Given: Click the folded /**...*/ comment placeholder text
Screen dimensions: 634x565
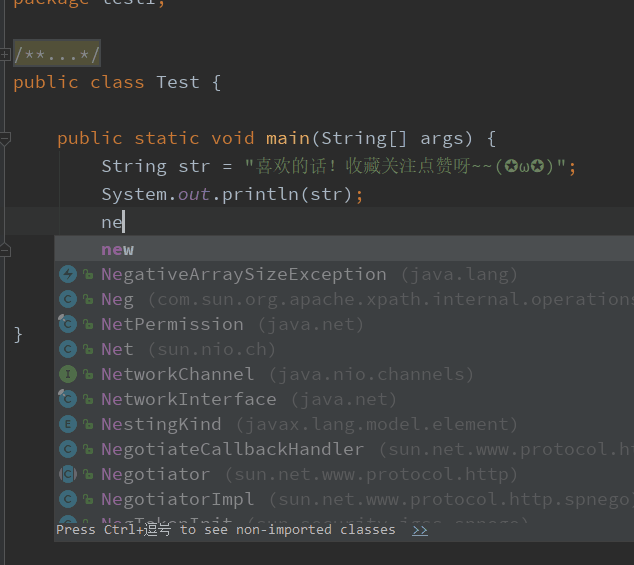Looking at the screenshot, I should [57, 54].
